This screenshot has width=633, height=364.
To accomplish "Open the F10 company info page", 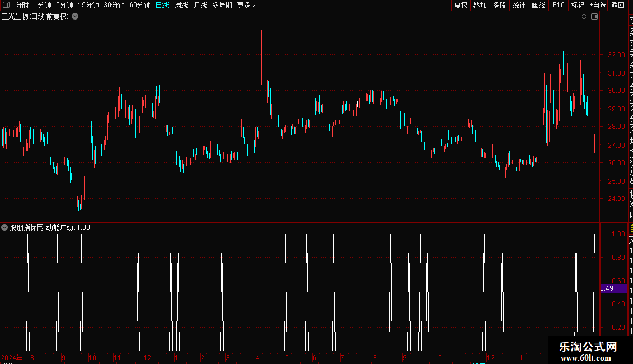I will point(558,5).
